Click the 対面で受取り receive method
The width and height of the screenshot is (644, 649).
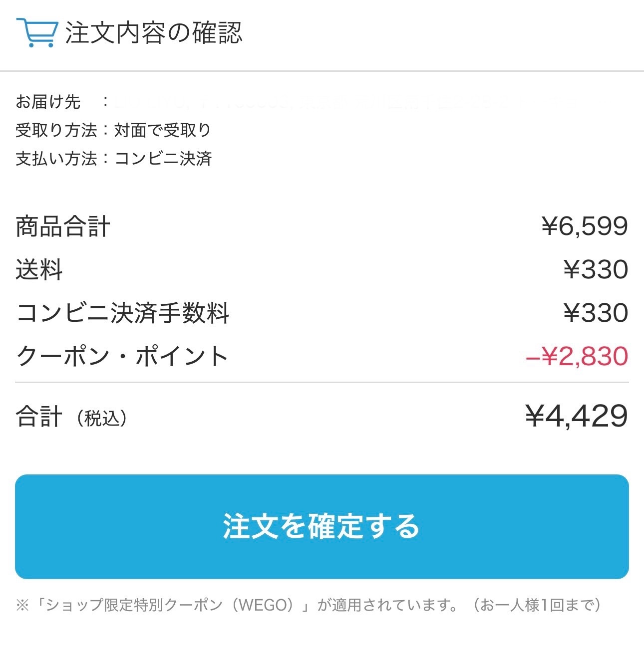163,130
